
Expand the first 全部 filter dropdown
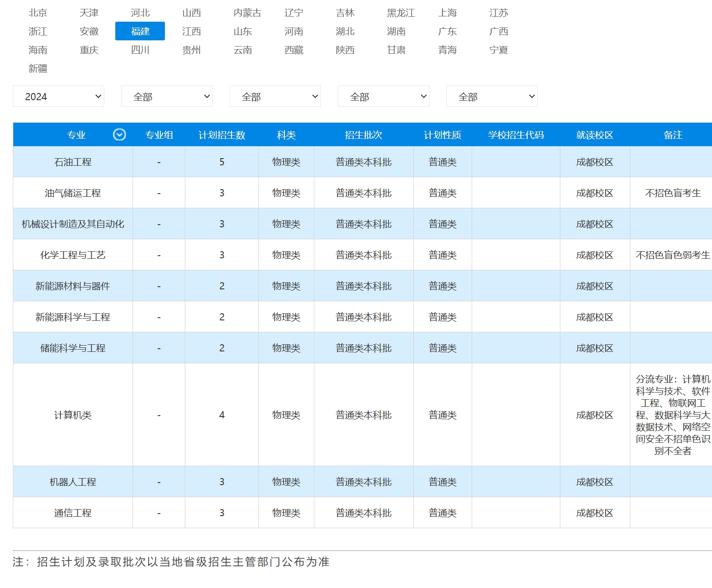[x=167, y=96]
